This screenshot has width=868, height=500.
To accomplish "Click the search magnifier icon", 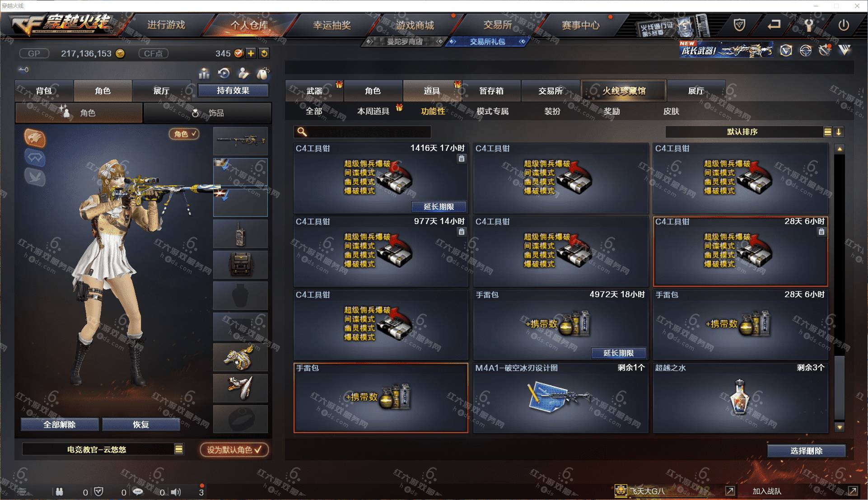I will tap(302, 132).
